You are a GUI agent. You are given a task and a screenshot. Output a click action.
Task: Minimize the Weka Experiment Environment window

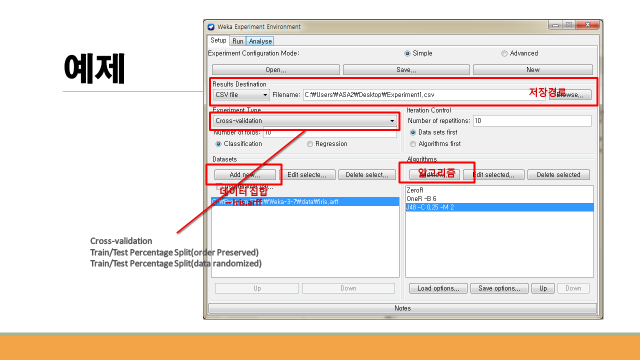(555, 25)
